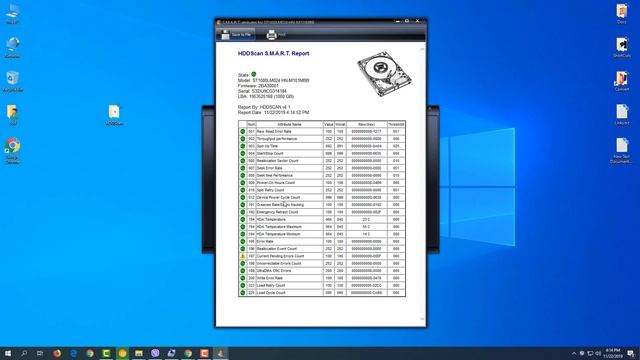Open Viber from the taskbar
This screenshot has height=360, width=640.
click(155, 353)
